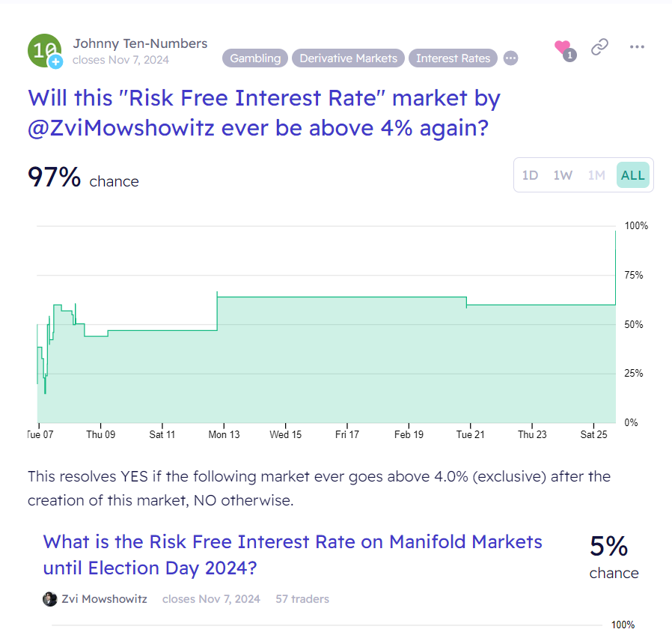672x644 pixels.
Task: Open the three-dot options menu
Action: pos(637,47)
